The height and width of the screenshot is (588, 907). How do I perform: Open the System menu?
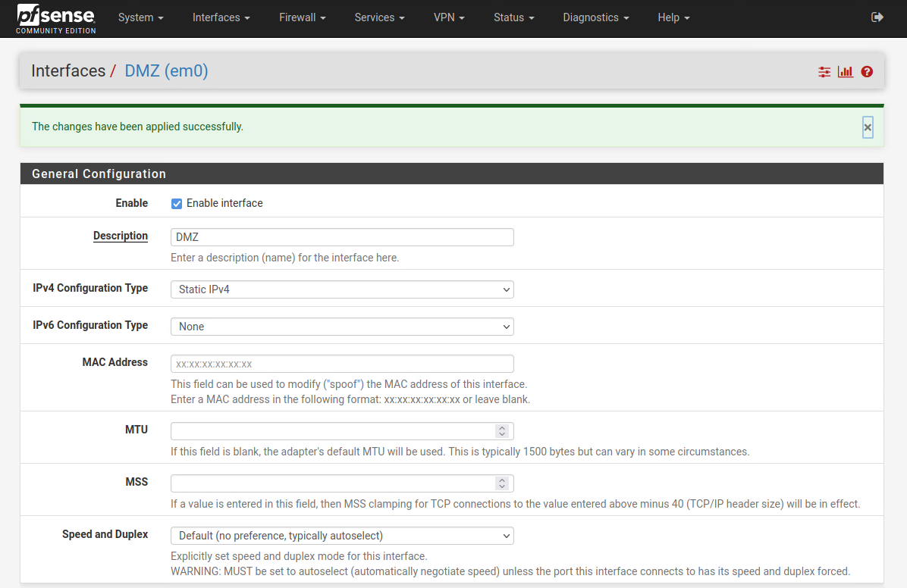click(x=140, y=17)
